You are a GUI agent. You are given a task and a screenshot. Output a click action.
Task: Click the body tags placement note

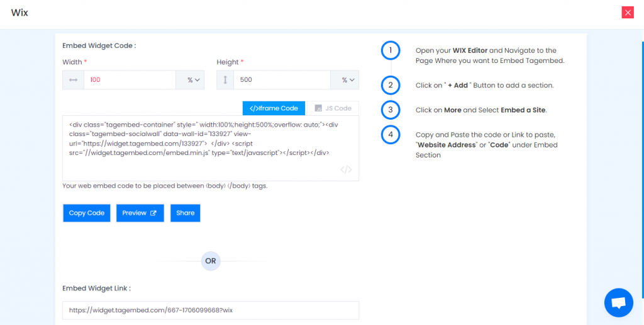(x=165, y=186)
